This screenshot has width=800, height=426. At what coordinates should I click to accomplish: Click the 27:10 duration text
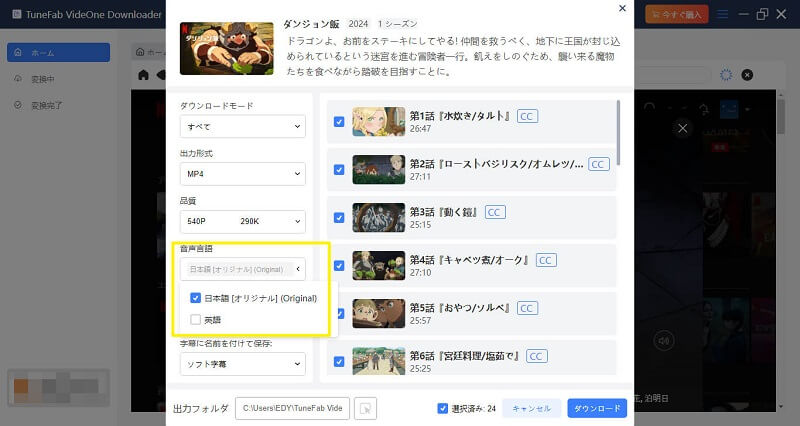click(x=420, y=272)
